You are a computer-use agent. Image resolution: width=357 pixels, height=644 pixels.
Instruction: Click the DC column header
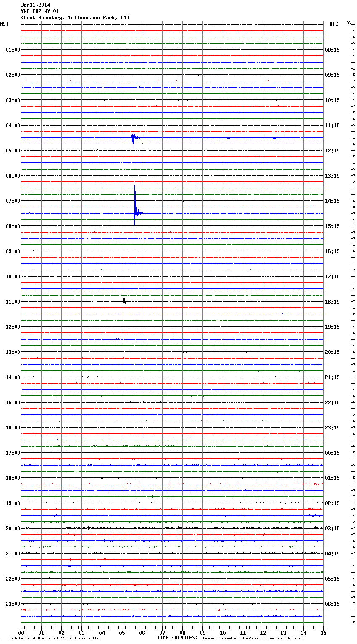(x=349, y=22)
